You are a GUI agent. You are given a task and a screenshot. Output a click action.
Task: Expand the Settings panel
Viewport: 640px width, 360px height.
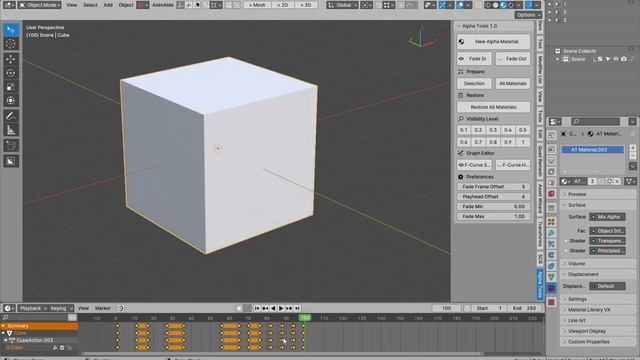[598, 299]
